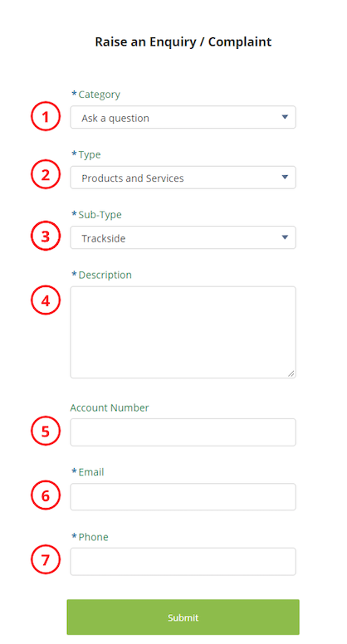Click the Description resize handle corner
This screenshot has width=347, height=644.
coord(291,373)
